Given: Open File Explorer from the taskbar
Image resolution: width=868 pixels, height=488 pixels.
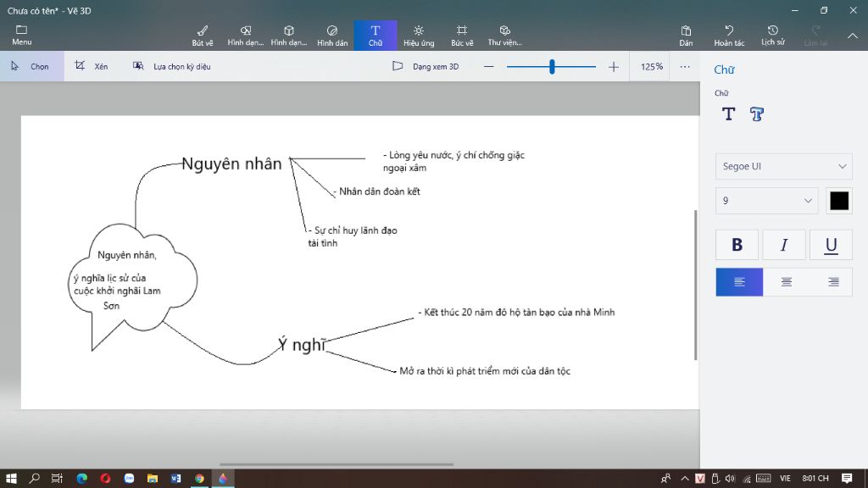Looking at the screenshot, I should 153,478.
